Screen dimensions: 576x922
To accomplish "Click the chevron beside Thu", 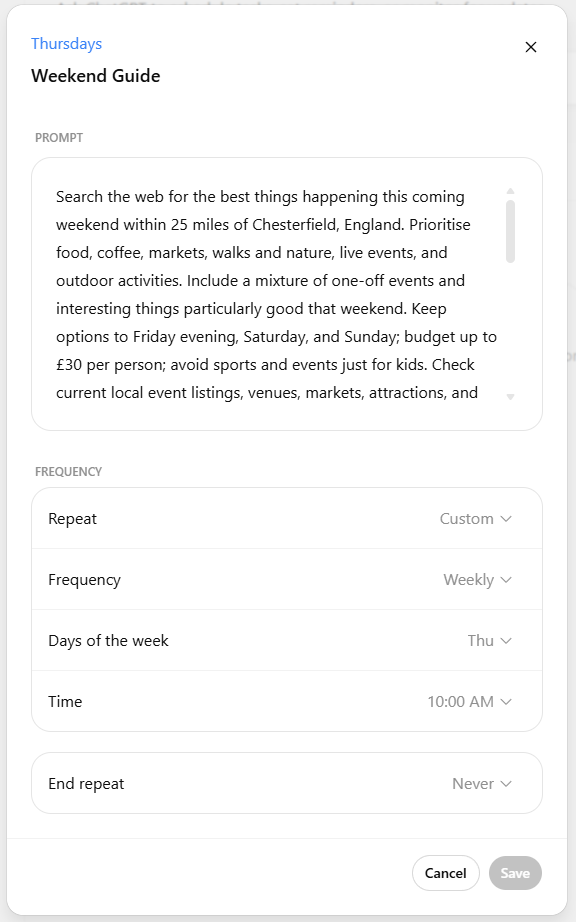I will click(x=506, y=640).
